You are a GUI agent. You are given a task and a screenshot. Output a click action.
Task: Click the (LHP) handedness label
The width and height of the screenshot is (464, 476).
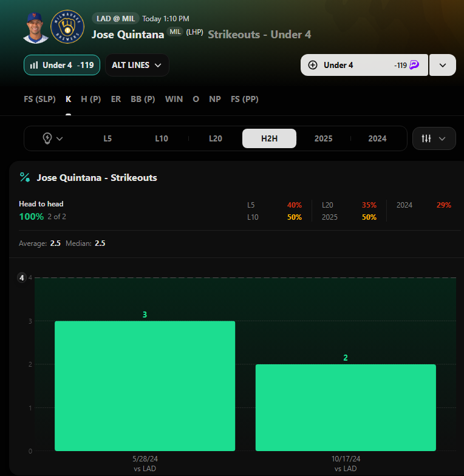(x=194, y=32)
